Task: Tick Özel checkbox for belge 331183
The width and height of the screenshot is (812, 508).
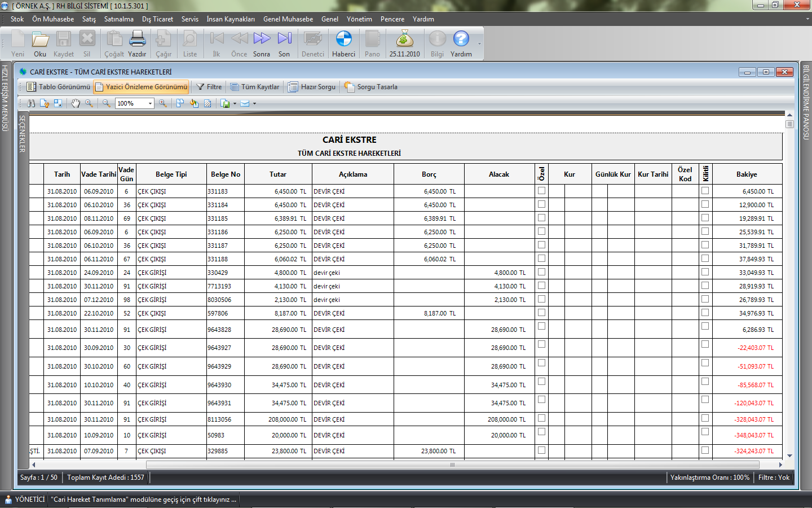Action: click(541, 191)
